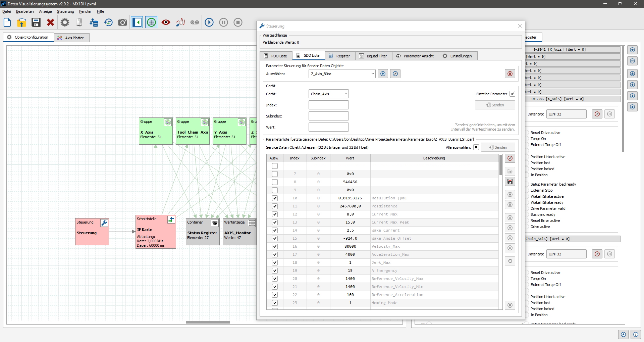The image size is (644, 342).
Task: Open the upper Datentyp UINT32 field
Action: click(x=566, y=114)
